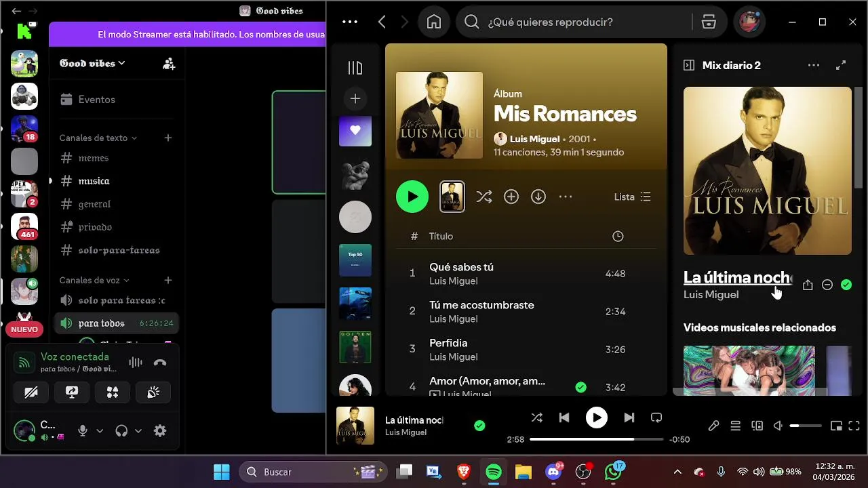Collapse Canales de voz category
The width and height of the screenshot is (868, 488).
pos(94,280)
